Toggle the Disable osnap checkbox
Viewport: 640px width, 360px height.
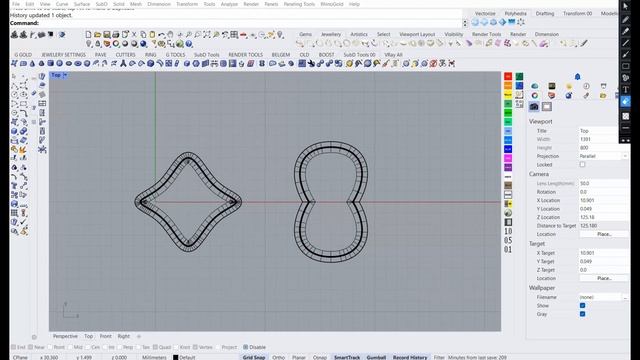pos(246,347)
